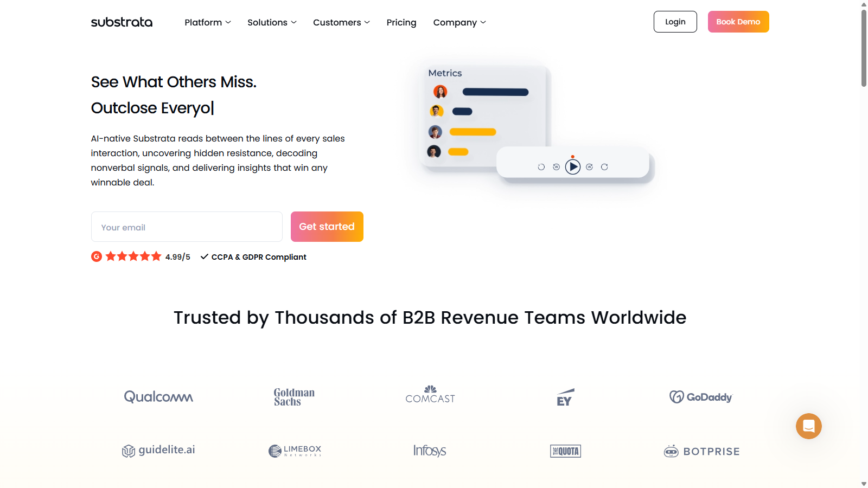
Task: Click the forward 15 seconds icon
Action: [589, 167]
